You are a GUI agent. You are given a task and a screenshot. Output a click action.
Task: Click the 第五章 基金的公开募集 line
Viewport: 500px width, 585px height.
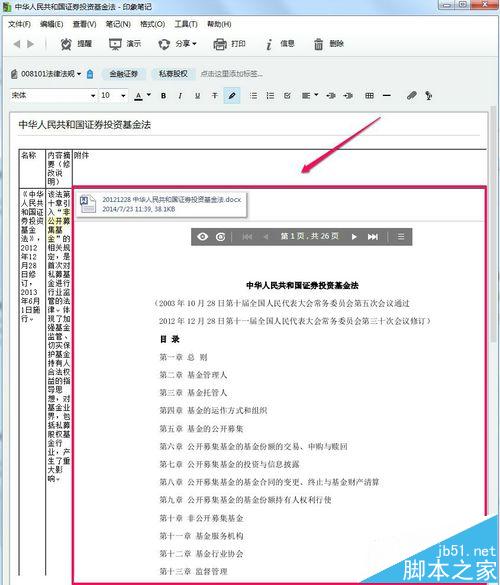201,429
